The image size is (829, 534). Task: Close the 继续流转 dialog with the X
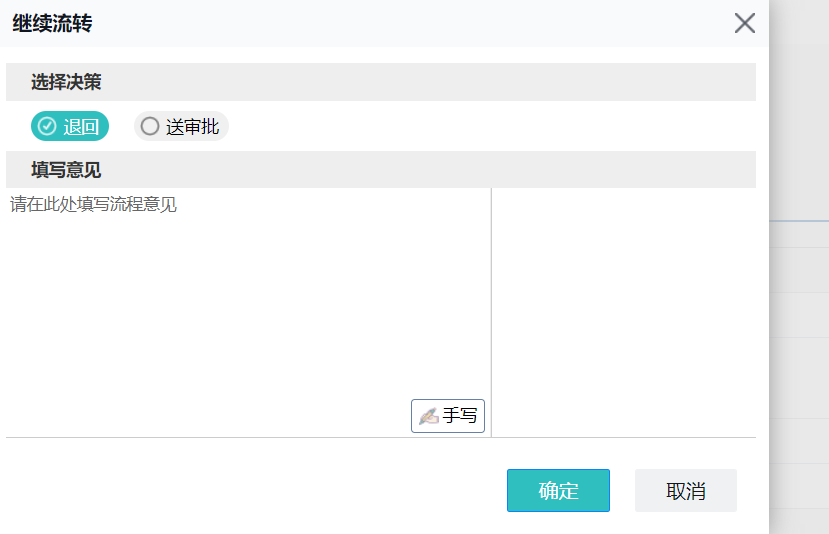[x=744, y=23]
